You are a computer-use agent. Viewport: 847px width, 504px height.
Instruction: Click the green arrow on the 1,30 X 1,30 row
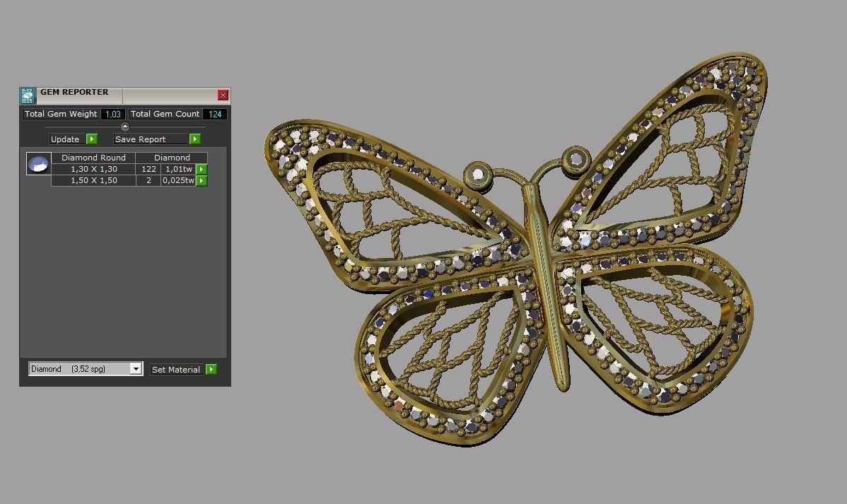[201, 169]
